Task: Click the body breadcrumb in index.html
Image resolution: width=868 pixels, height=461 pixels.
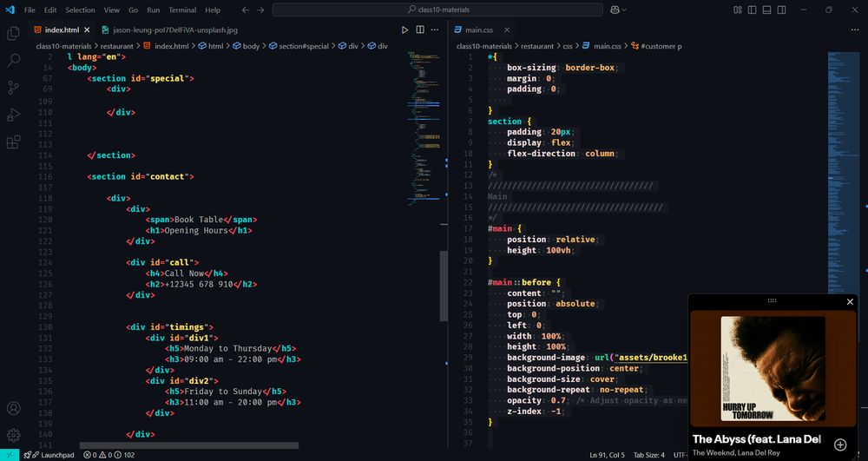Action: [247, 46]
